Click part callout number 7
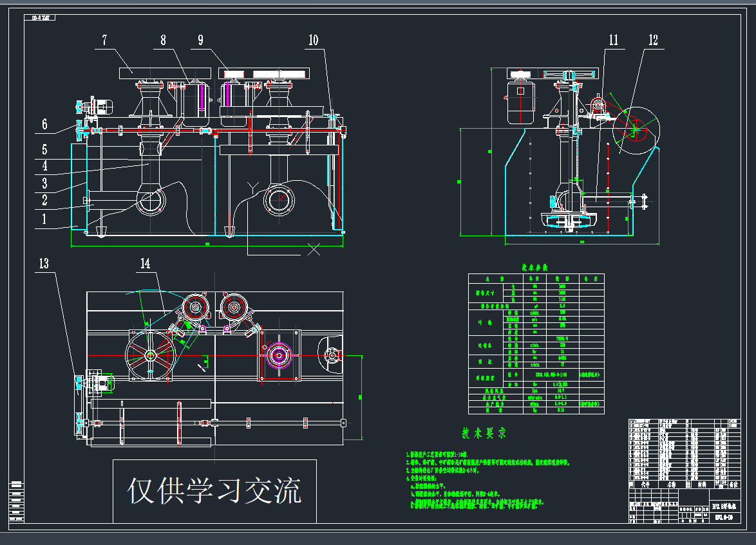756x545 pixels. click(103, 41)
